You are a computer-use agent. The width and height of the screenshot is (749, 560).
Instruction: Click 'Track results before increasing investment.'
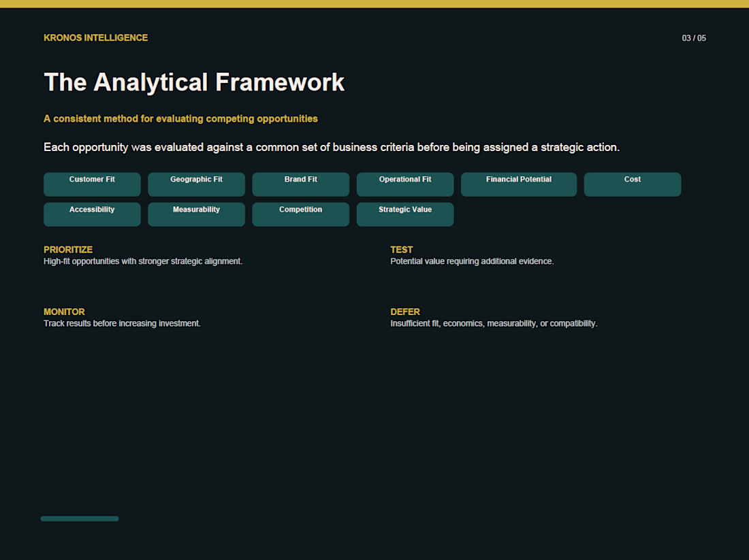(122, 323)
